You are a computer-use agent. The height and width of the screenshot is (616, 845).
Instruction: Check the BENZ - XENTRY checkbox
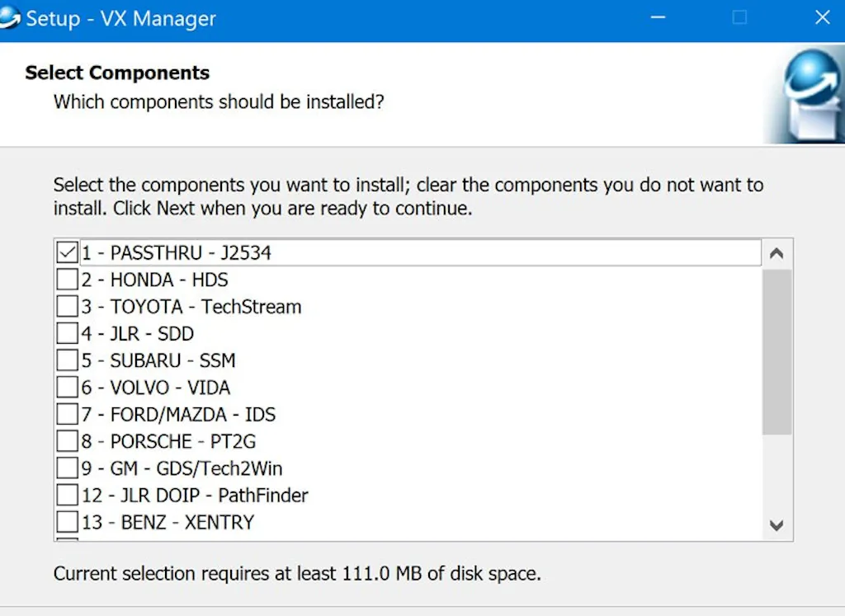click(67, 522)
